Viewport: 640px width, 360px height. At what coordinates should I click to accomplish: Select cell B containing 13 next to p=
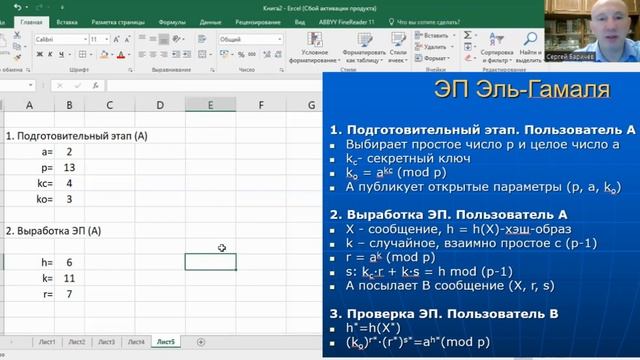tap(69, 167)
